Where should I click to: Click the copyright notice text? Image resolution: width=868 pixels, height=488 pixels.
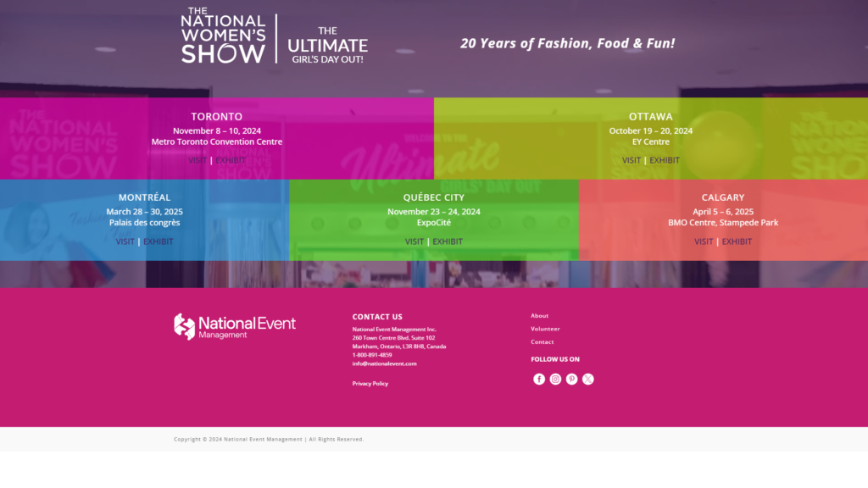(x=269, y=440)
